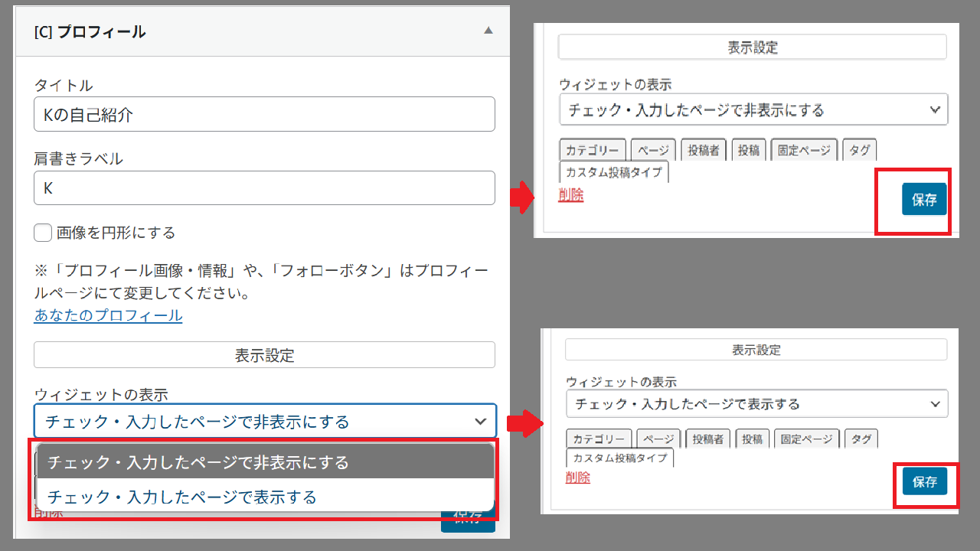Screen dimensions: 980x551
Task: Click the タイトル input field with Kの自己紹介
Action: pos(264,114)
